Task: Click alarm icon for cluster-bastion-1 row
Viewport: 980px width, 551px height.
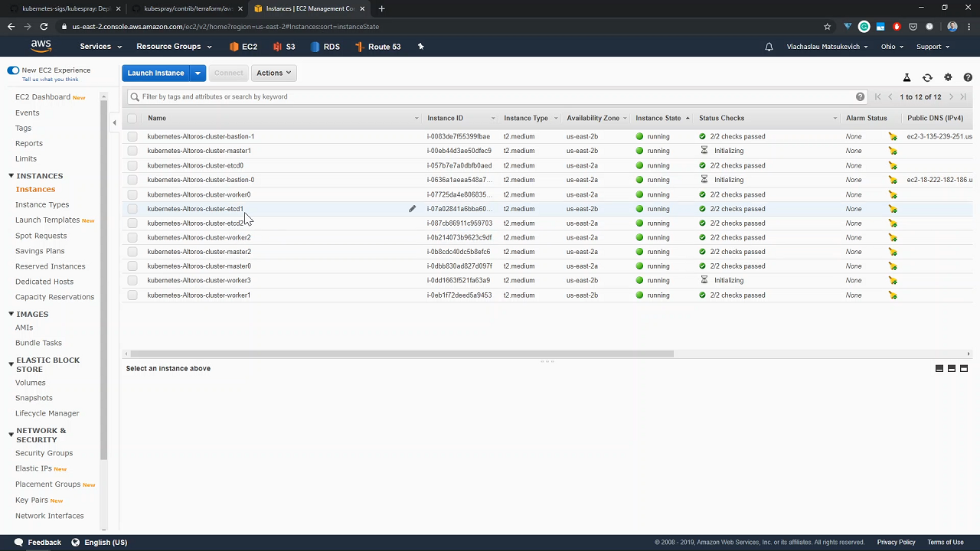Action: click(x=893, y=136)
